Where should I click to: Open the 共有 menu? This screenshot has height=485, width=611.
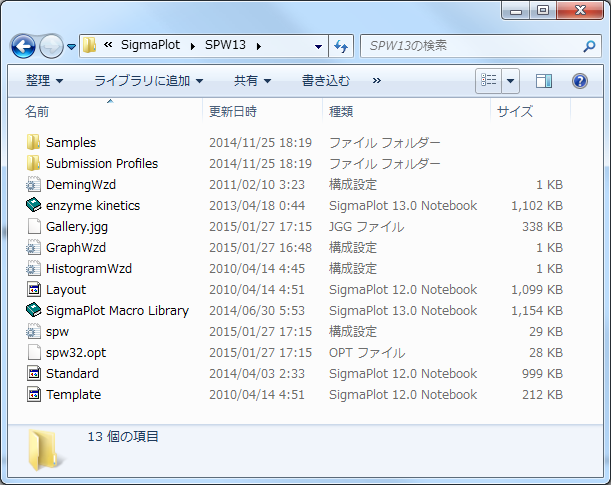pyautogui.click(x=252, y=81)
